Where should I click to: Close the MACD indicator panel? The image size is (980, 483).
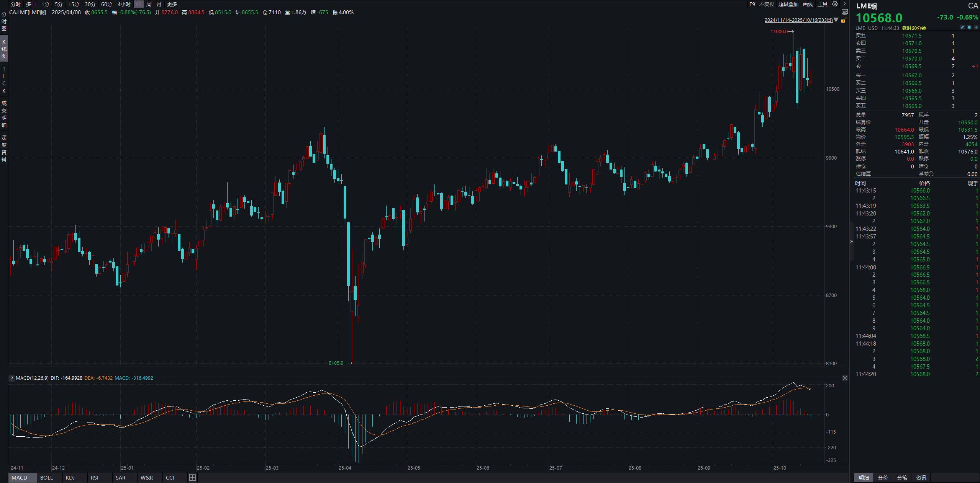click(845, 378)
